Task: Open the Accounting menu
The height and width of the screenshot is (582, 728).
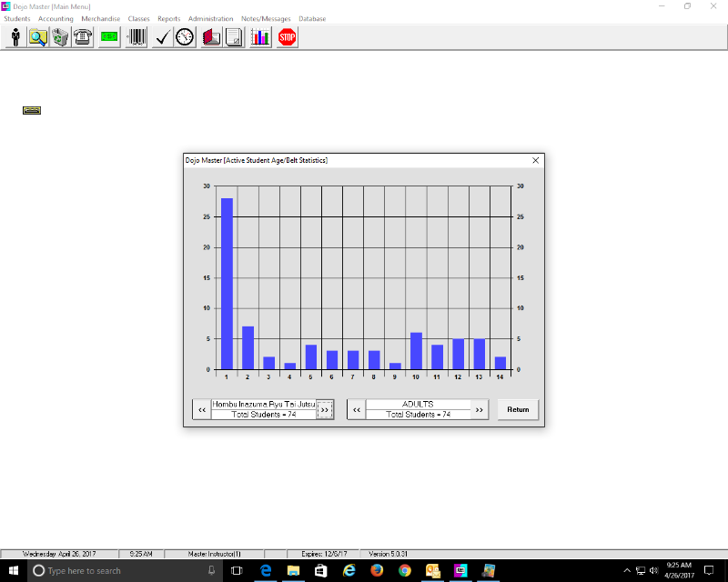Action: coord(56,18)
